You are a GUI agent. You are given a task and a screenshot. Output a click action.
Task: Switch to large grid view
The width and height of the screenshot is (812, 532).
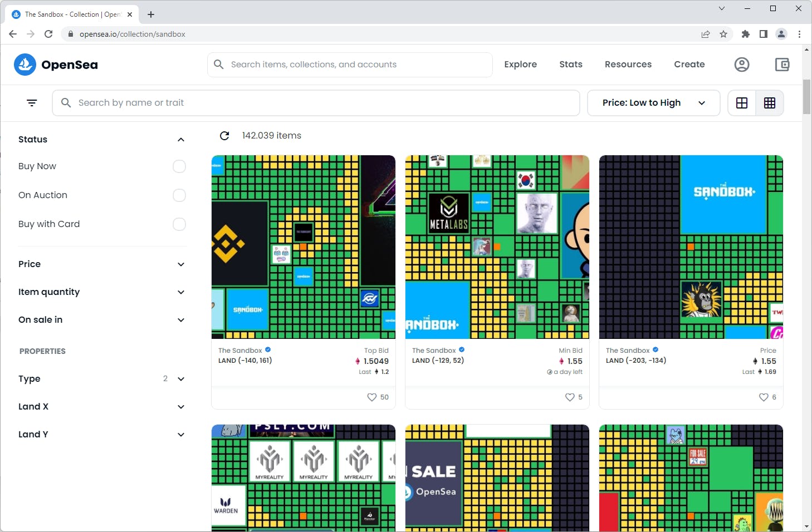(x=742, y=103)
